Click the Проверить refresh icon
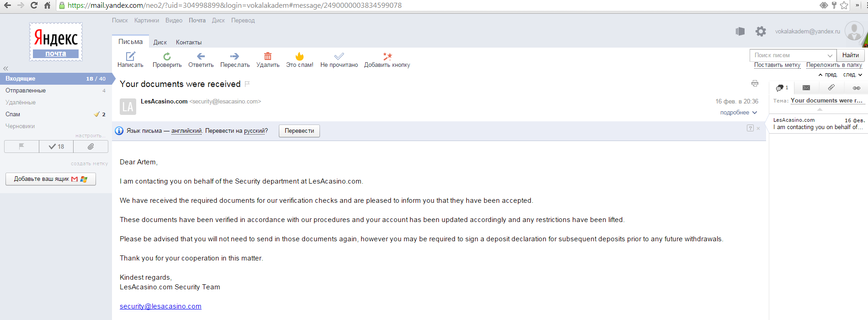Viewport: 868px width, 320px height. (x=167, y=56)
